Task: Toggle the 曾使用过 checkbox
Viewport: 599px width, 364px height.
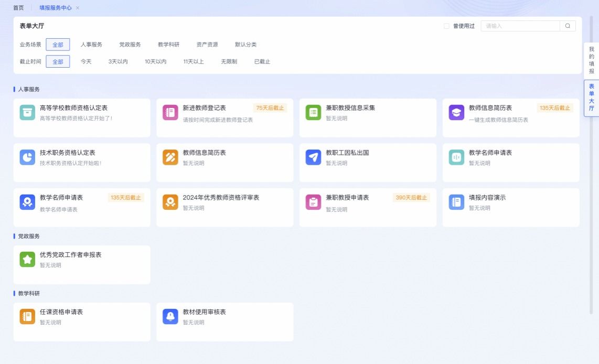Action: [446, 26]
